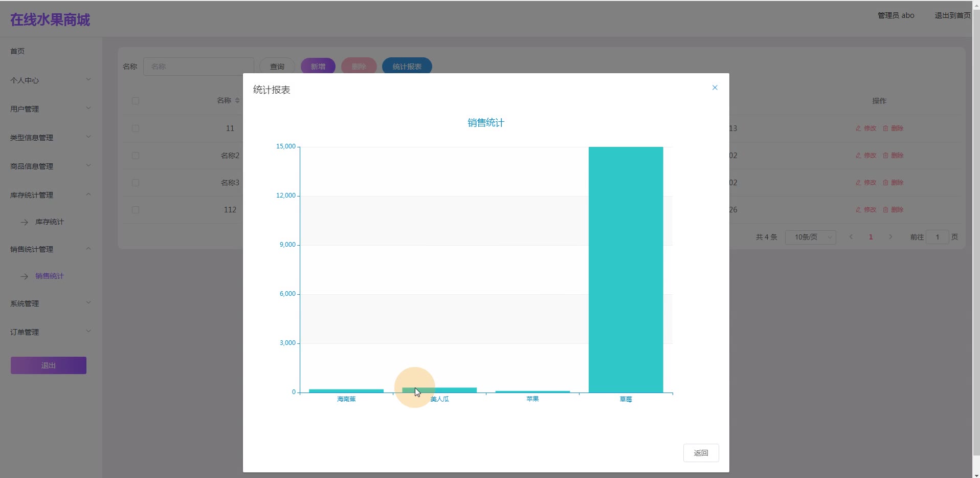
Task: Click the 操作 column header
Action: 879,101
